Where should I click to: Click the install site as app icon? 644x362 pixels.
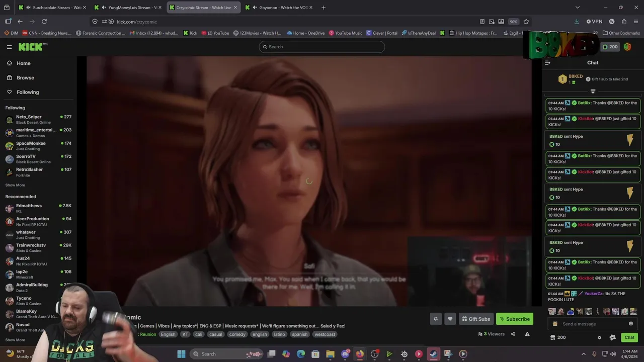pos(501,22)
